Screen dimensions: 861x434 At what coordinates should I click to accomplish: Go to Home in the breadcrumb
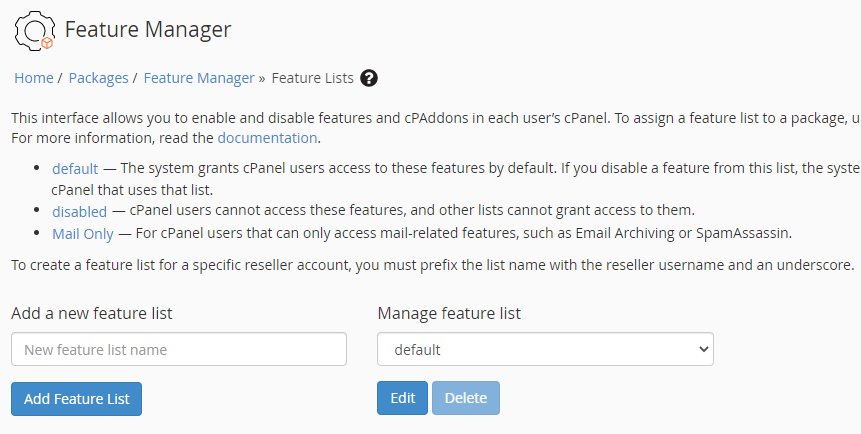[33, 78]
